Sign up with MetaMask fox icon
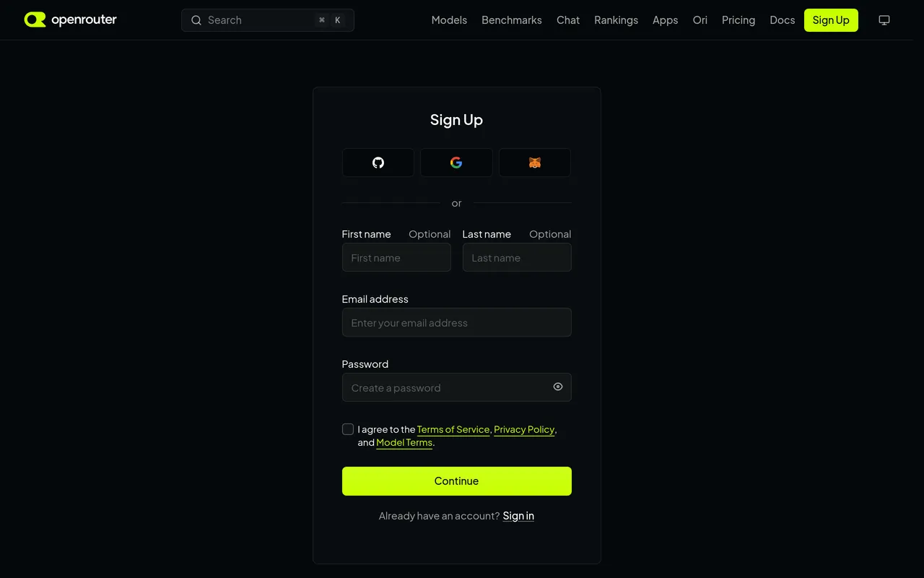This screenshot has height=578, width=924. pyautogui.click(x=535, y=163)
